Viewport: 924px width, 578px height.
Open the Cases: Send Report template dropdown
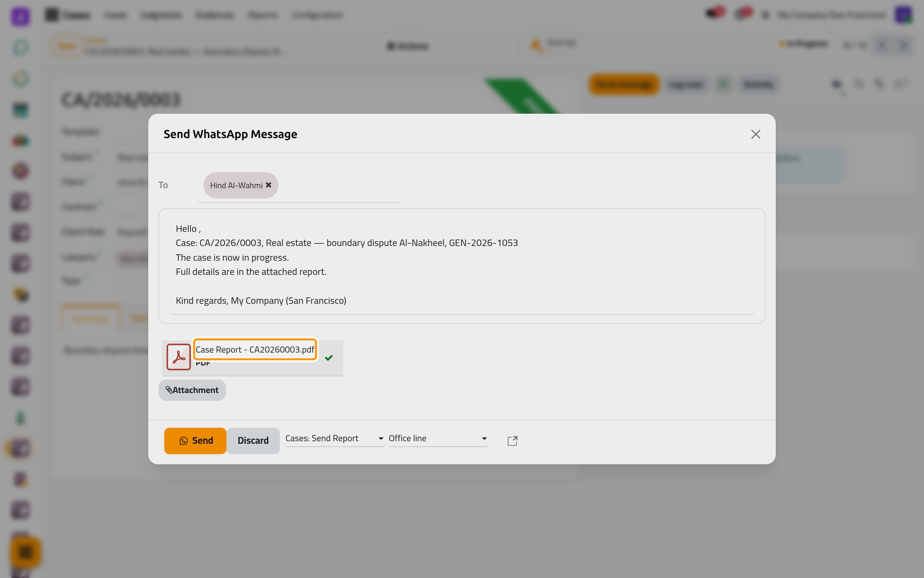[x=334, y=438]
